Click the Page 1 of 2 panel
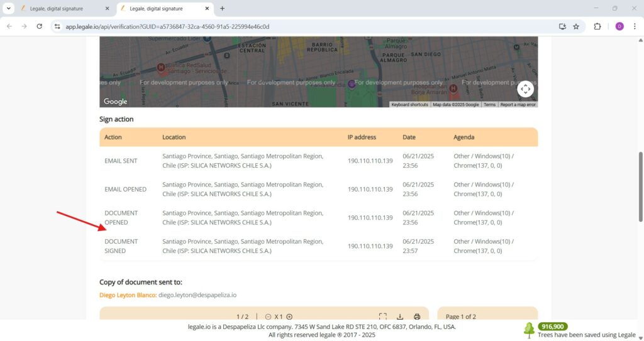This screenshot has width=644, height=341. coord(487,313)
